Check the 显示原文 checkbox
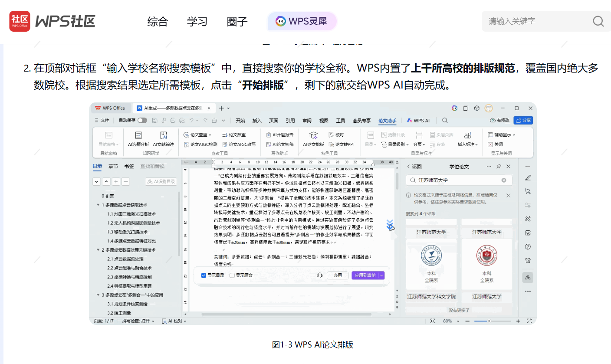 [232, 275]
